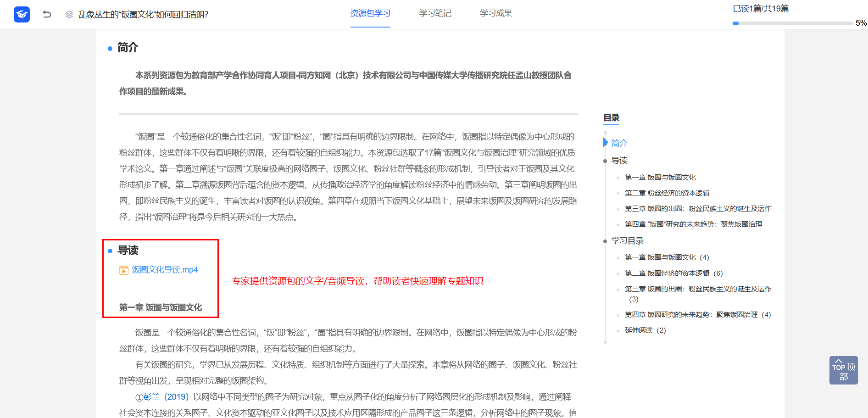Click the back arrow icon
Screen dimensions: 868x418
47,14
